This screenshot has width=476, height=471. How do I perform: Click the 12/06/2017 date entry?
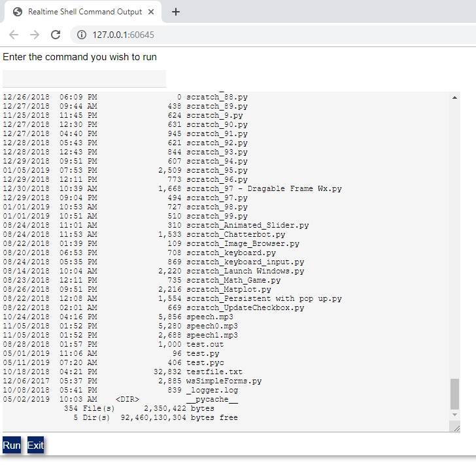pos(26,381)
